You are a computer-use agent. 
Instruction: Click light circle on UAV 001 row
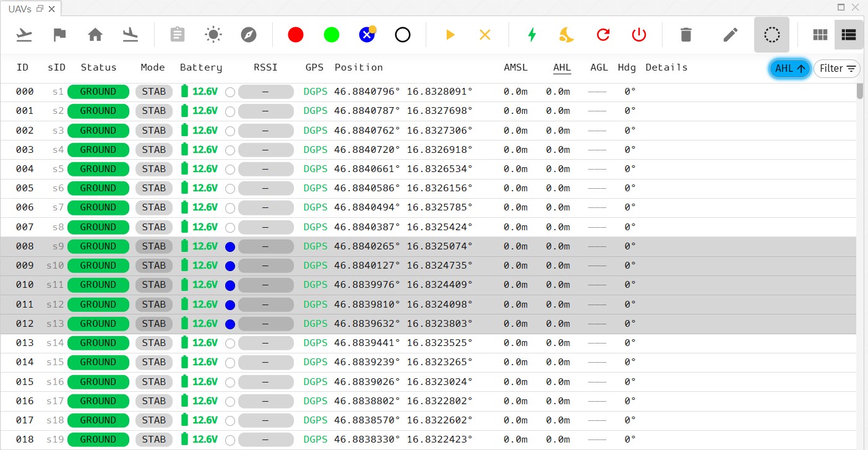click(230, 111)
